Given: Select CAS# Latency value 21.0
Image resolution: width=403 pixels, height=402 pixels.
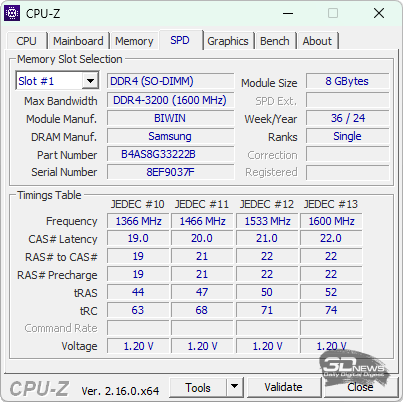Looking at the screenshot, I should coord(267,238).
